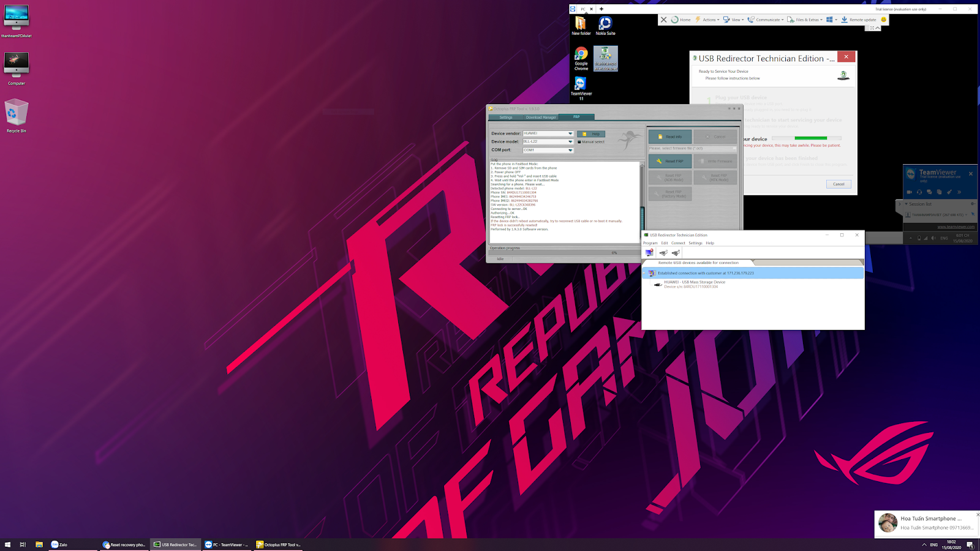Click the Read info button
Image resolution: width=980 pixels, height=551 pixels.
click(670, 137)
